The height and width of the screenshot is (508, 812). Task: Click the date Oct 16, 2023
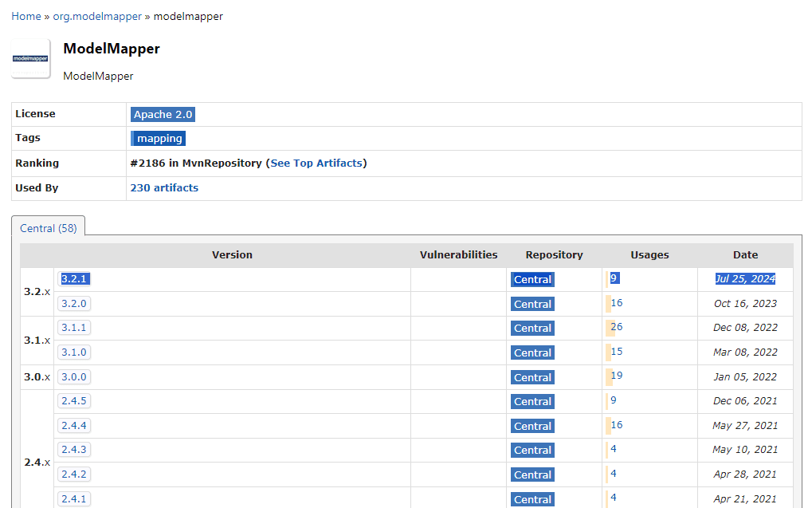(745, 303)
